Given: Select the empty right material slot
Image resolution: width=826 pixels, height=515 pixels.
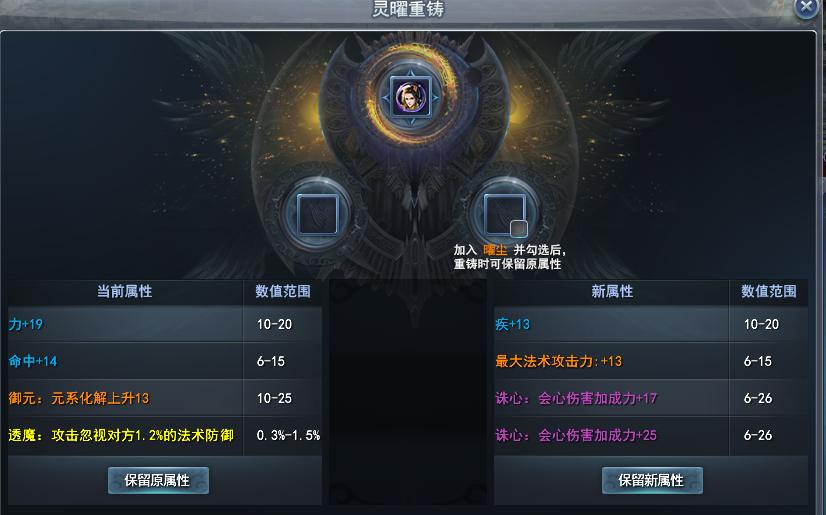Looking at the screenshot, I should pos(504,214).
